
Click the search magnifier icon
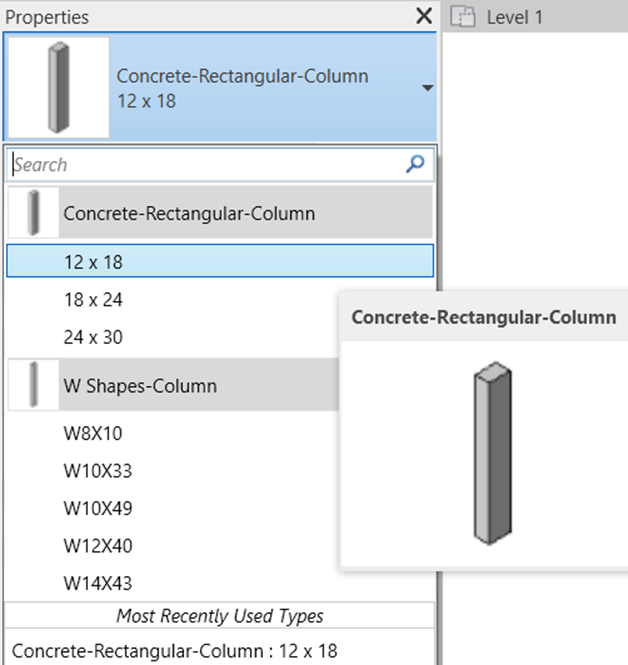(415, 164)
